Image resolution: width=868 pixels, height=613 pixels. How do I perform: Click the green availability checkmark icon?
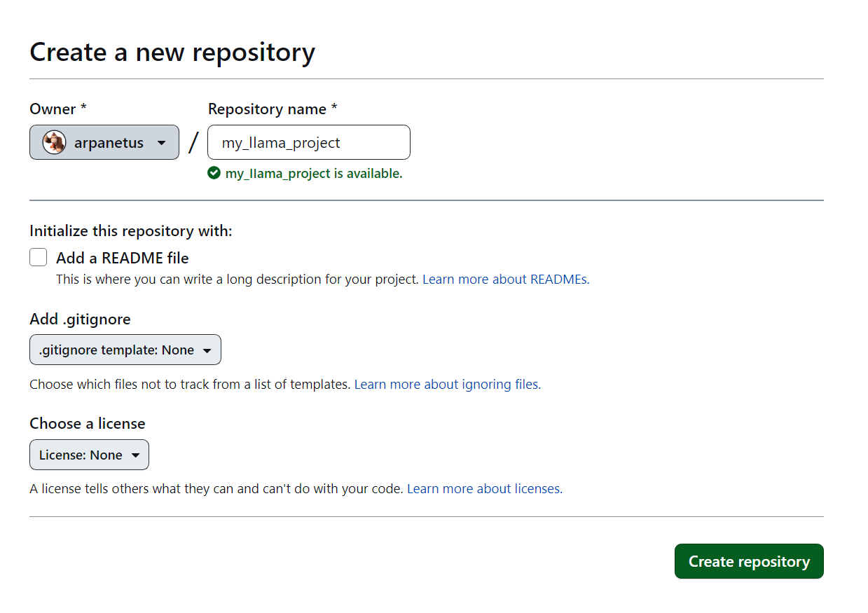tap(214, 173)
